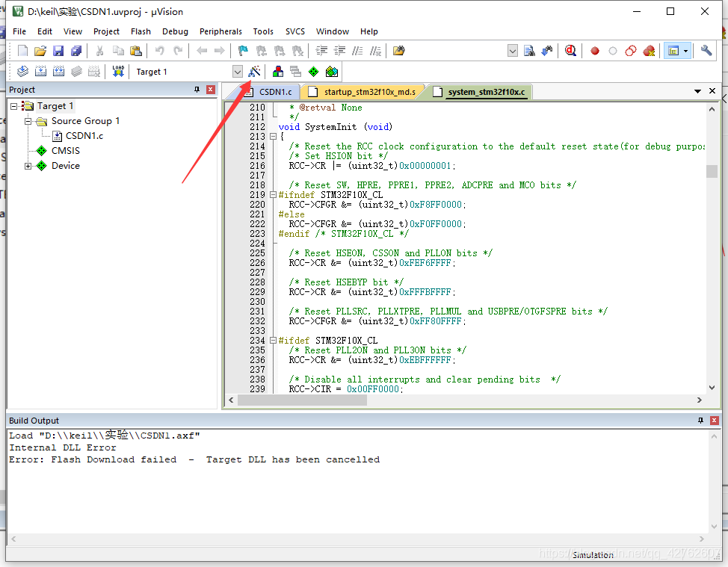
Task: Select Source Group 1 in tree
Action: (x=85, y=121)
